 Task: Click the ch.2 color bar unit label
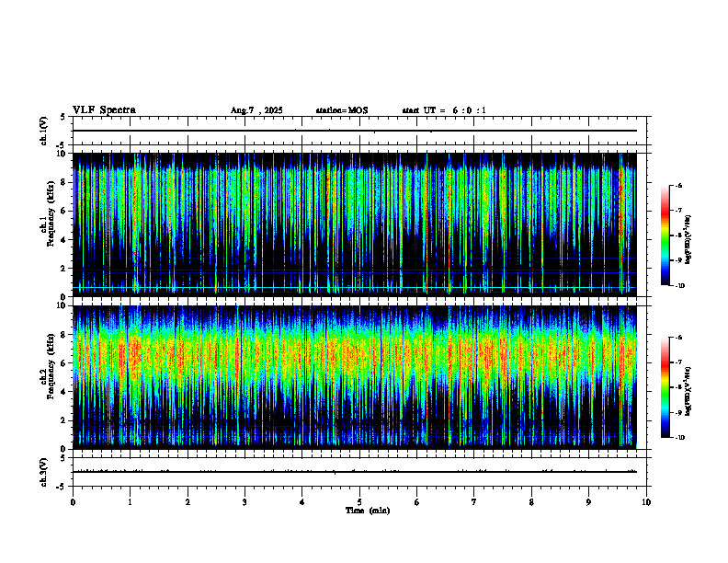coord(688,391)
